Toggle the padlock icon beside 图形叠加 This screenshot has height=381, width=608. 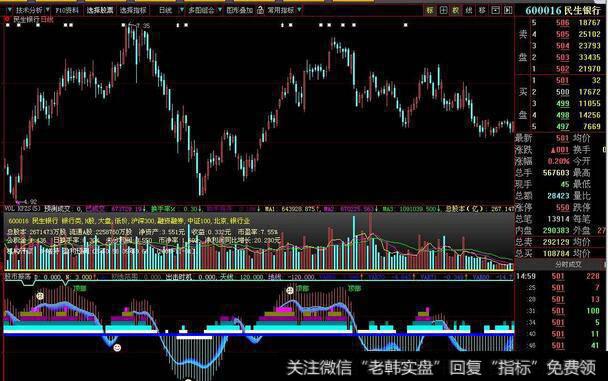[260, 10]
